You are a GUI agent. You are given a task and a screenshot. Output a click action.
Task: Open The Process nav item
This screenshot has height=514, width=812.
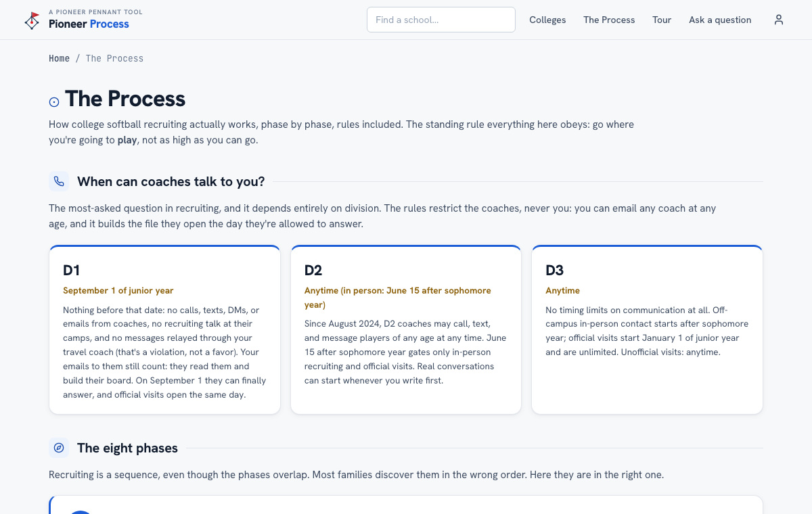click(x=609, y=20)
